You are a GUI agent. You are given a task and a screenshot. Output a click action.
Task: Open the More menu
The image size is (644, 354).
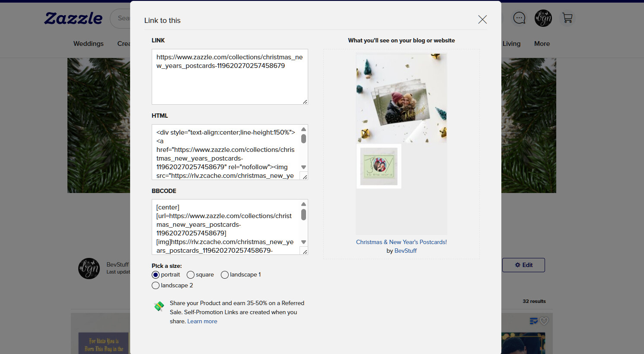(x=542, y=43)
